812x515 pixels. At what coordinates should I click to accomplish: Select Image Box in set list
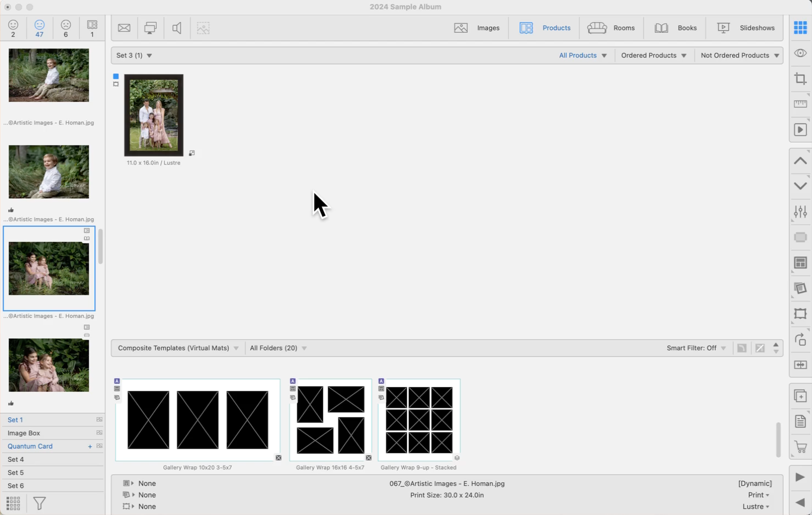point(24,433)
